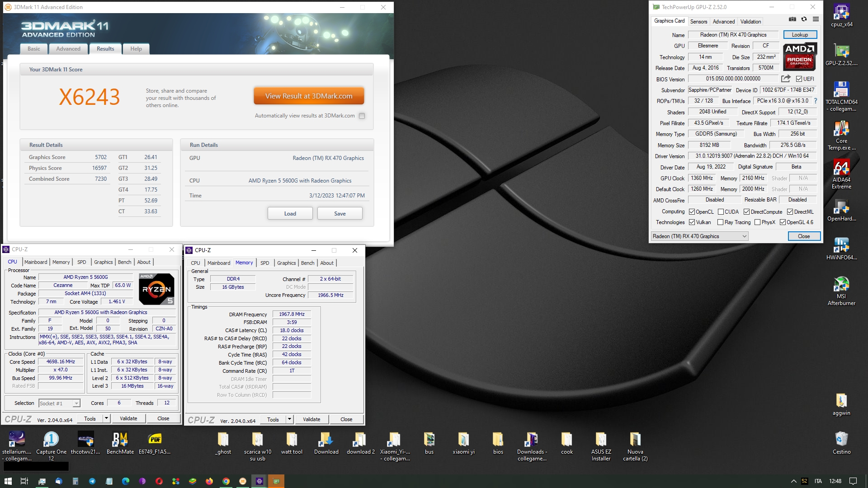Show hidden system tray icons
This screenshot has width=868, height=488.
pos(793,481)
